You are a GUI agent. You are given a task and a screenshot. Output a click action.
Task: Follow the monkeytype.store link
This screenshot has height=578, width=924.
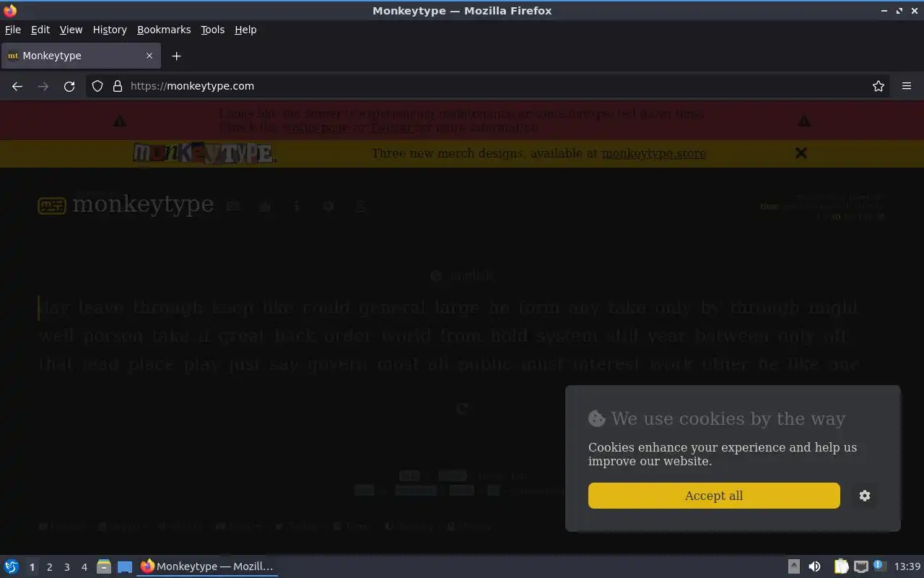click(x=653, y=153)
